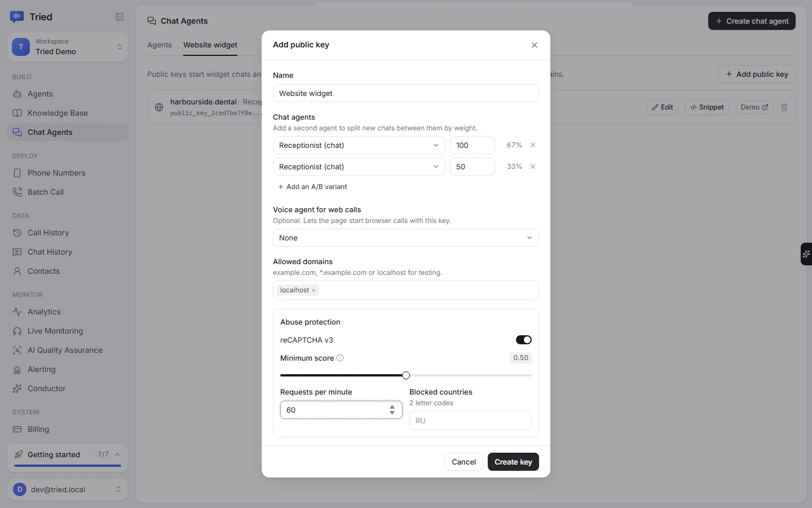This screenshot has width=812, height=508.
Task: Open AI Quality Assurance page
Action: 68,350
